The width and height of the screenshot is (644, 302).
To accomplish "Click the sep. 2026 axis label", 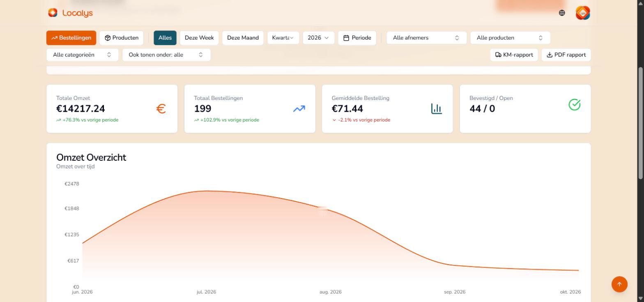I will tap(455, 292).
